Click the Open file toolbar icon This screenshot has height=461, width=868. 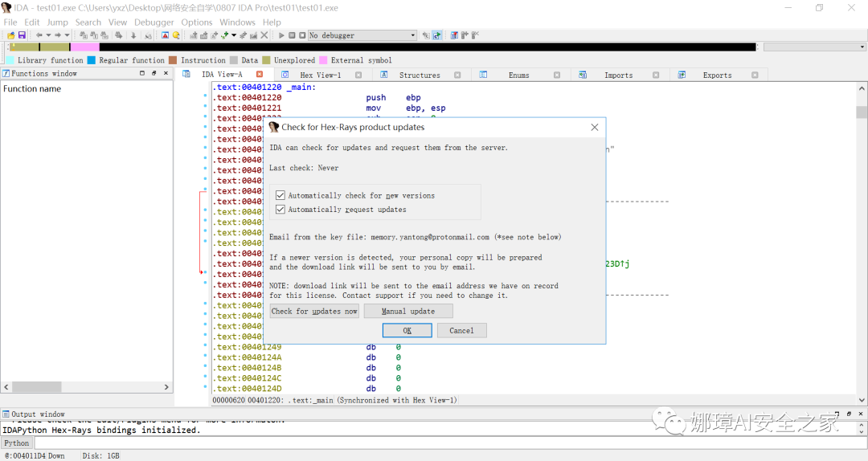click(x=11, y=35)
